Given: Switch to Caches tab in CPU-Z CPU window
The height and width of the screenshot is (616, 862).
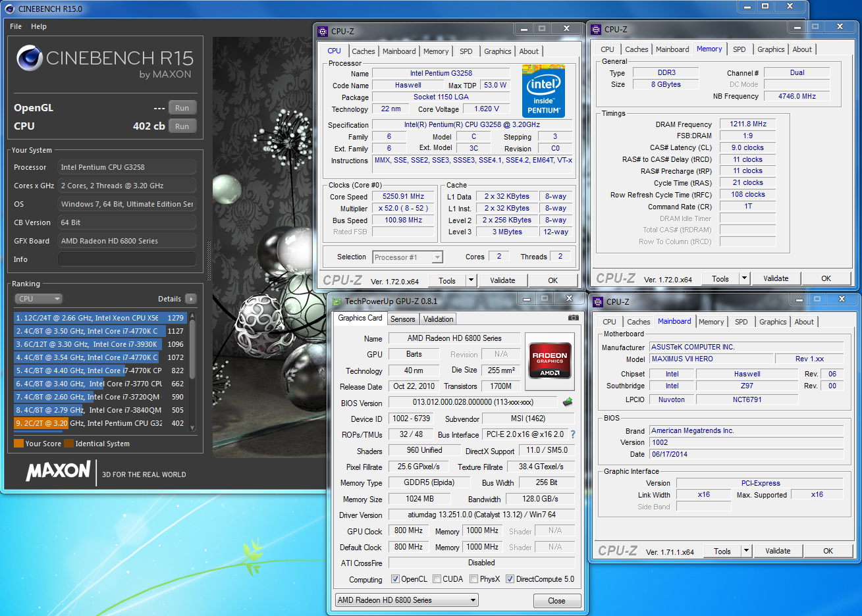Looking at the screenshot, I should [363, 51].
